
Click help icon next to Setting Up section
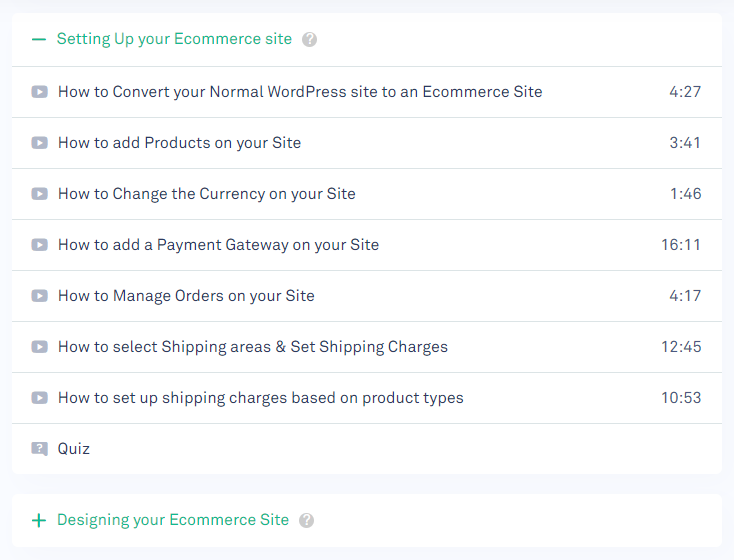click(310, 40)
